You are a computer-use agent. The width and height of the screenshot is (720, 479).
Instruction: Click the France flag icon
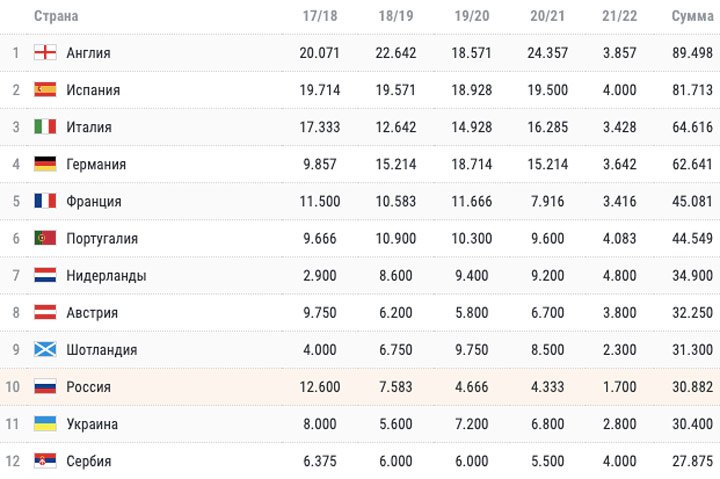point(45,201)
